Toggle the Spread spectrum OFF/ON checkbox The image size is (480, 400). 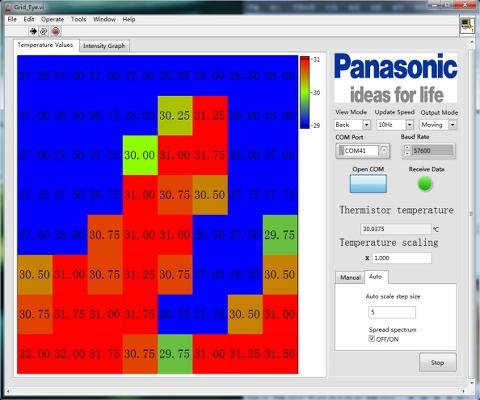click(x=372, y=339)
